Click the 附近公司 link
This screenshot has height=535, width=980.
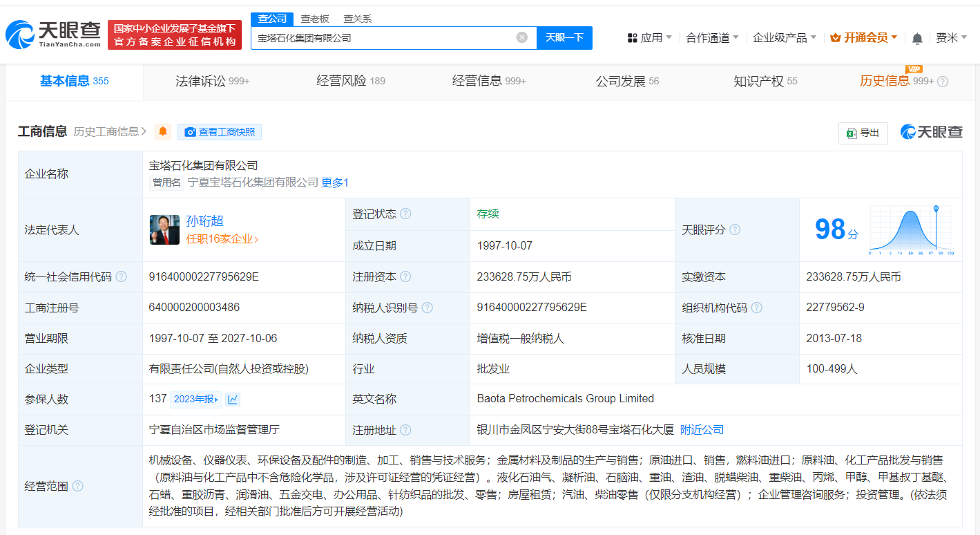(x=702, y=429)
